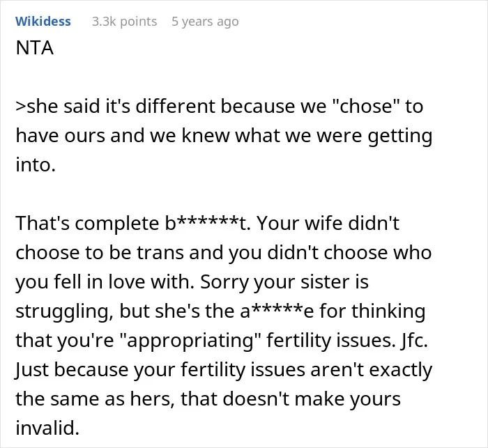
Task: Open the Wikidess user profile link
Action: click(x=43, y=22)
